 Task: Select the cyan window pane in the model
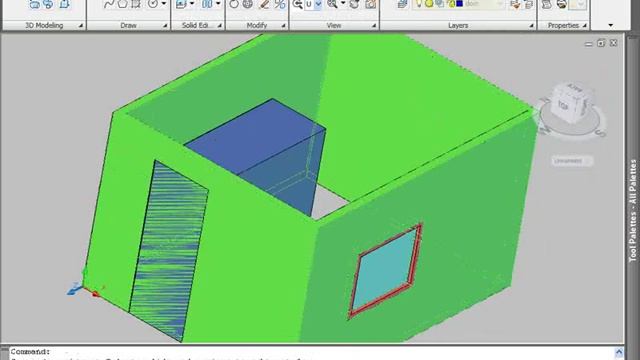(x=384, y=269)
